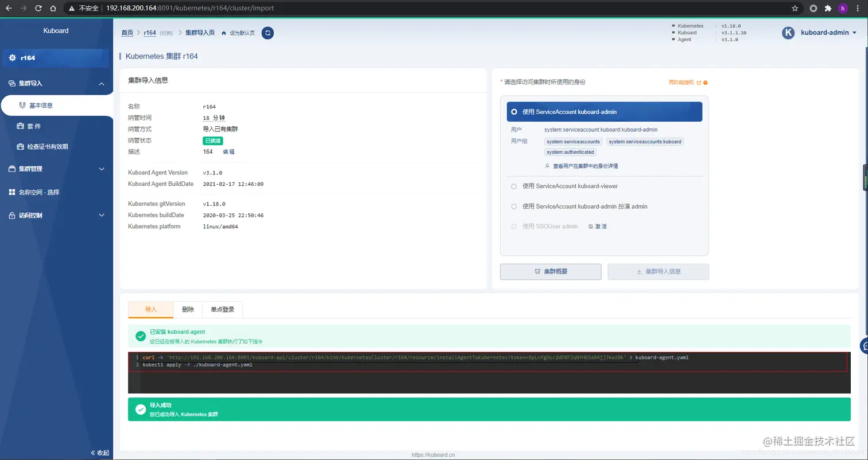Click the Kuboard logo text in sidebar
This screenshot has width=868, height=460.
(x=56, y=31)
